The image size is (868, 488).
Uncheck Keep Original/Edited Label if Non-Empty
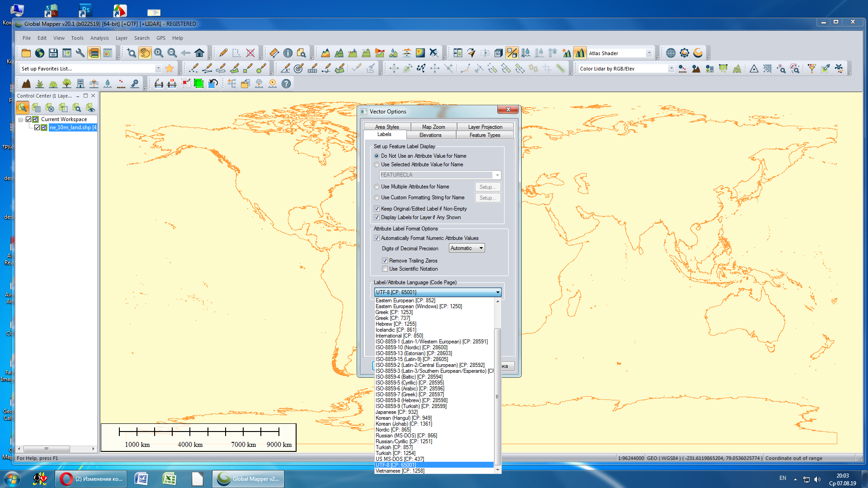pos(377,209)
